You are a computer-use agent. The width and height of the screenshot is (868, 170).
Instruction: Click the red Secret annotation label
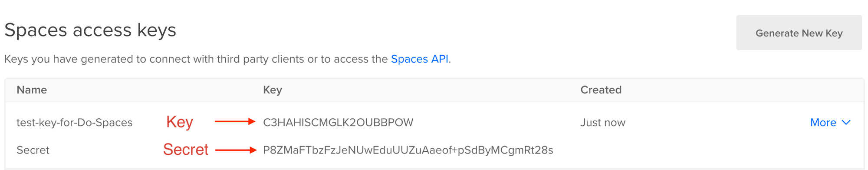(x=186, y=150)
